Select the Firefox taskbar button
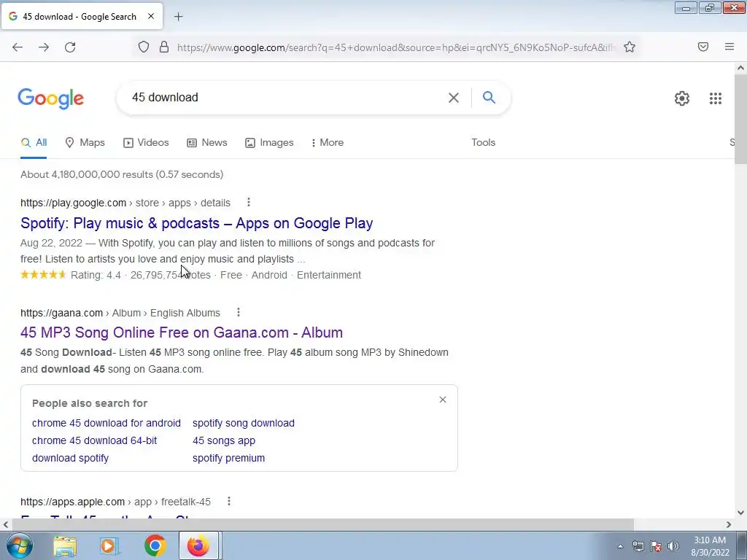Viewport: 747px width, 560px height. tap(198, 545)
